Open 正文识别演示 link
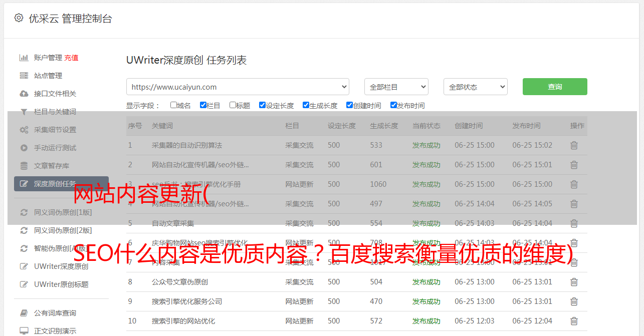This screenshot has width=644, height=336. pos(55,331)
